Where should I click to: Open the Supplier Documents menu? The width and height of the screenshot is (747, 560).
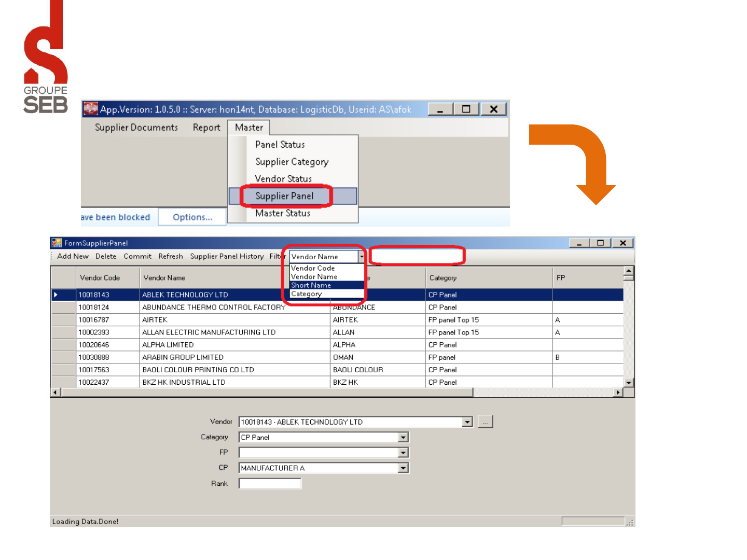(136, 128)
